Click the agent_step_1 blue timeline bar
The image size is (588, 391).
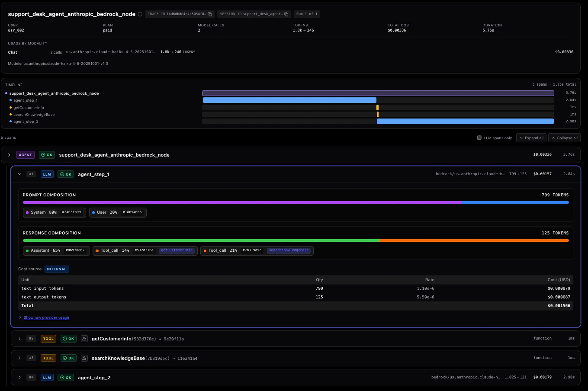point(289,100)
